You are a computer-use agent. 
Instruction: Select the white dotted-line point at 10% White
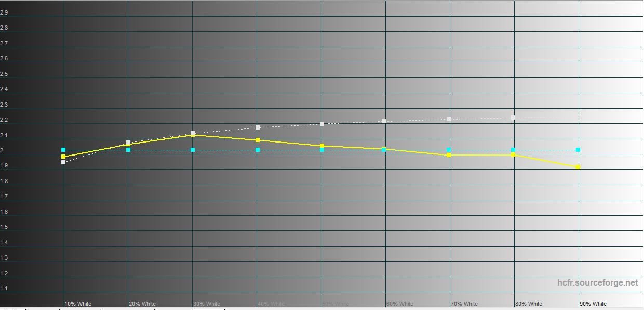tap(63, 162)
